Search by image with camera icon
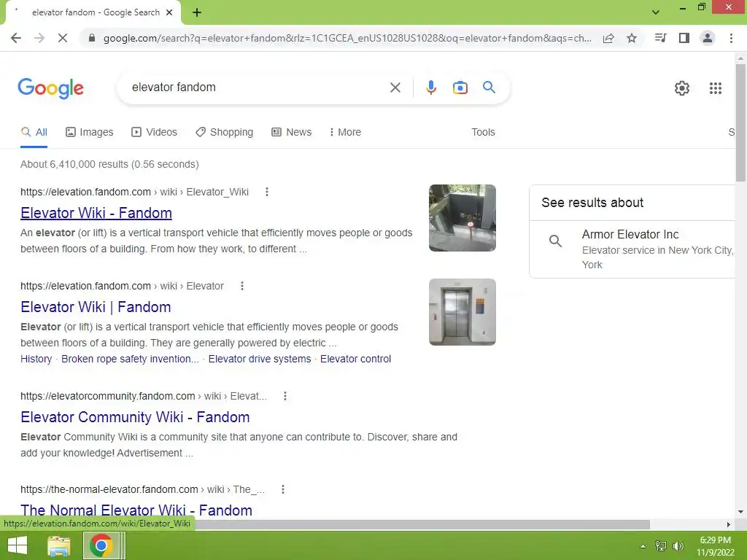This screenshot has width=747, height=560. (460, 87)
